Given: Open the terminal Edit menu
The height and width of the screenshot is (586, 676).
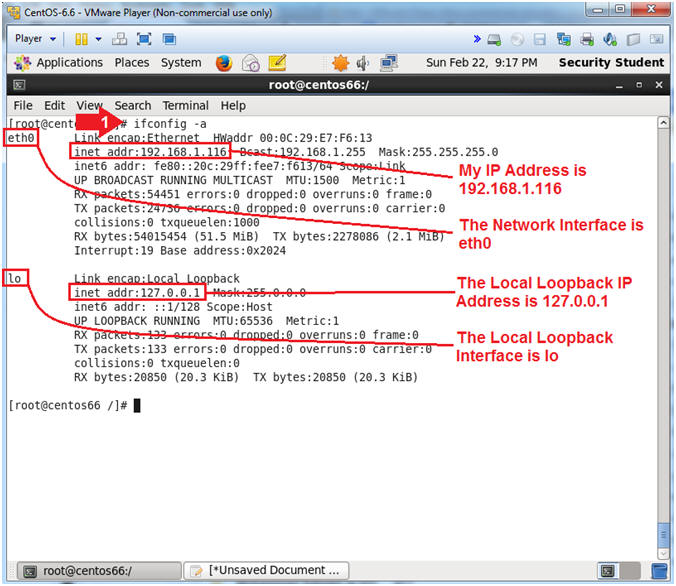Looking at the screenshot, I should coord(54,106).
